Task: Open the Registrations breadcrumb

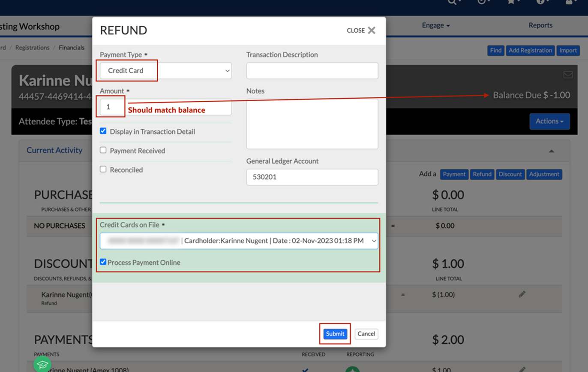Action: click(32, 48)
